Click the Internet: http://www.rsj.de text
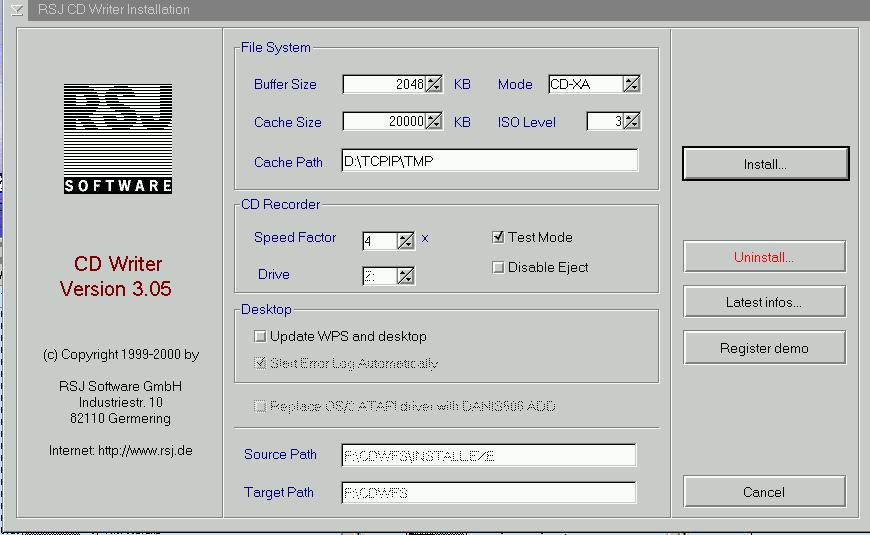This screenshot has width=870, height=535. pyautogui.click(x=120, y=451)
